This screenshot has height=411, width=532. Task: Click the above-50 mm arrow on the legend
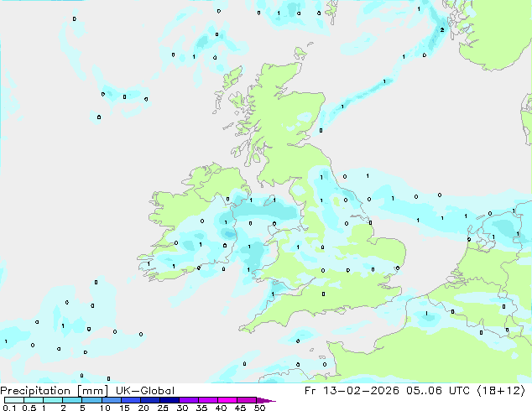pyautogui.click(x=266, y=400)
